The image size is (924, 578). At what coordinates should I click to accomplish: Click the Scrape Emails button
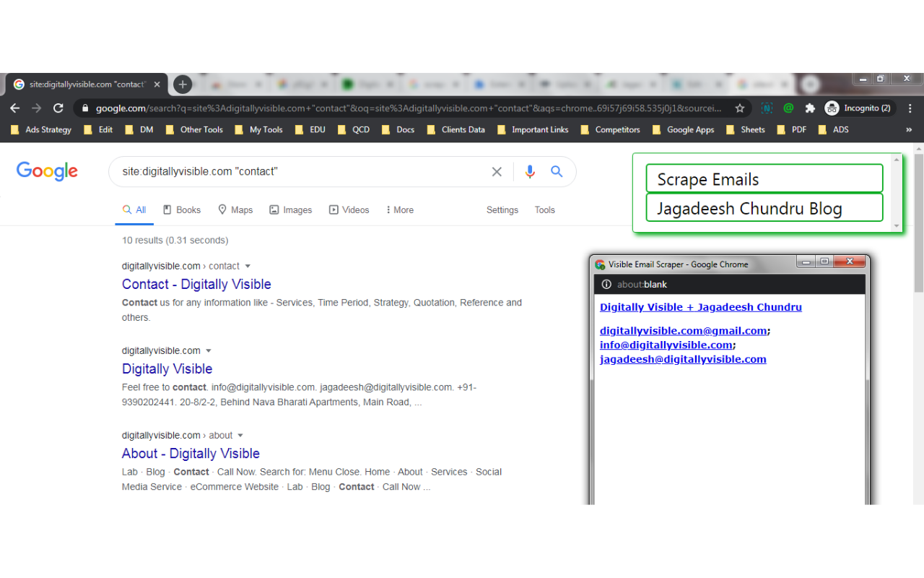pos(764,178)
